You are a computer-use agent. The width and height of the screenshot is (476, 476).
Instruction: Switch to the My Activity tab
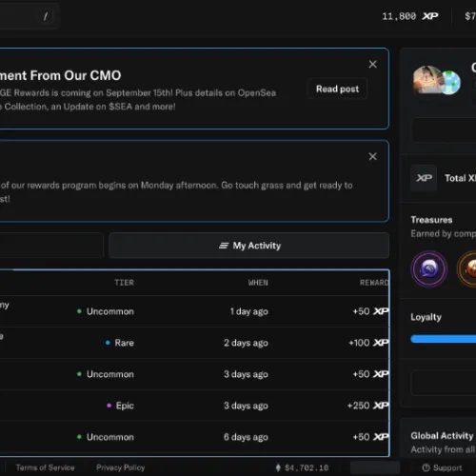click(x=249, y=246)
